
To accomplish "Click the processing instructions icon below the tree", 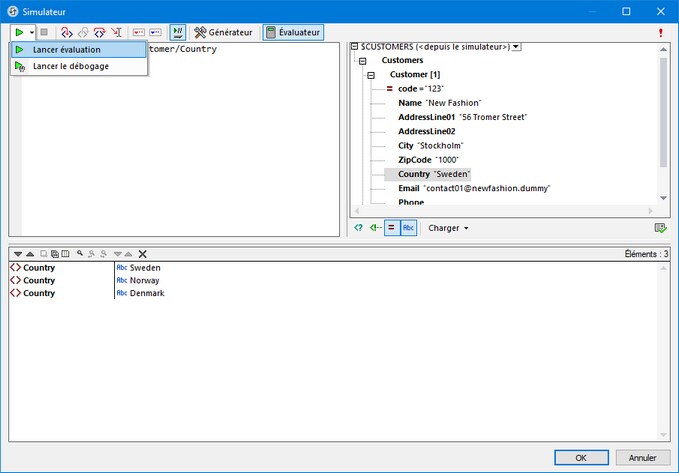I will [x=358, y=228].
